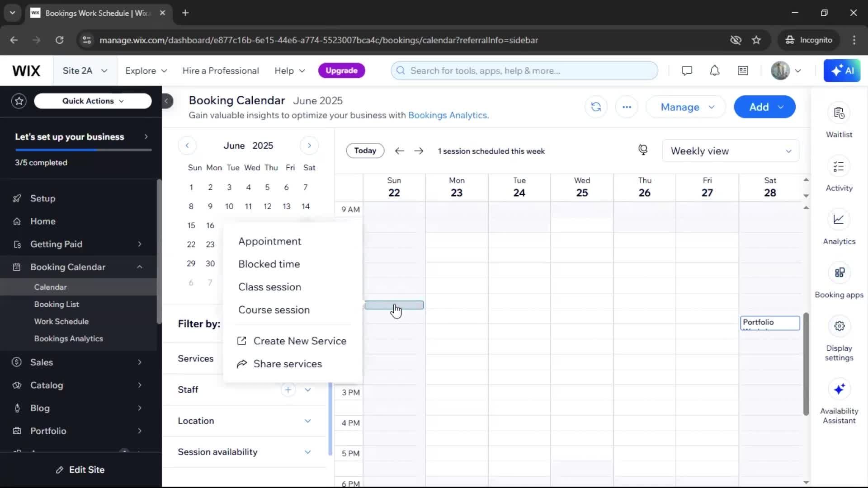Viewport: 868px width, 488px height.
Task: Expand the Explore menu
Action: point(146,70)
